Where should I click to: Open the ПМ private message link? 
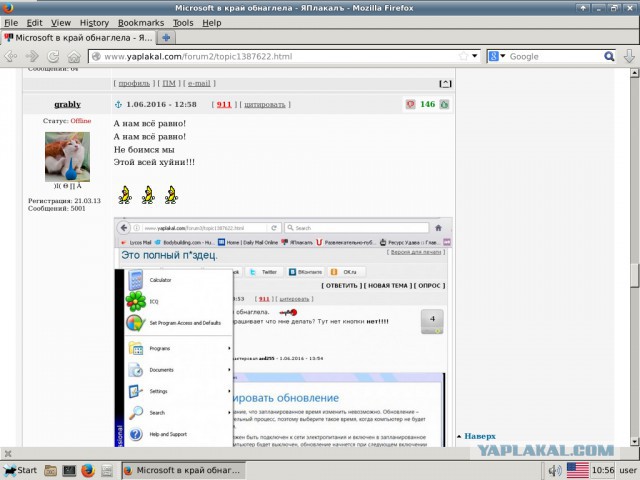[x=169, y=83]
